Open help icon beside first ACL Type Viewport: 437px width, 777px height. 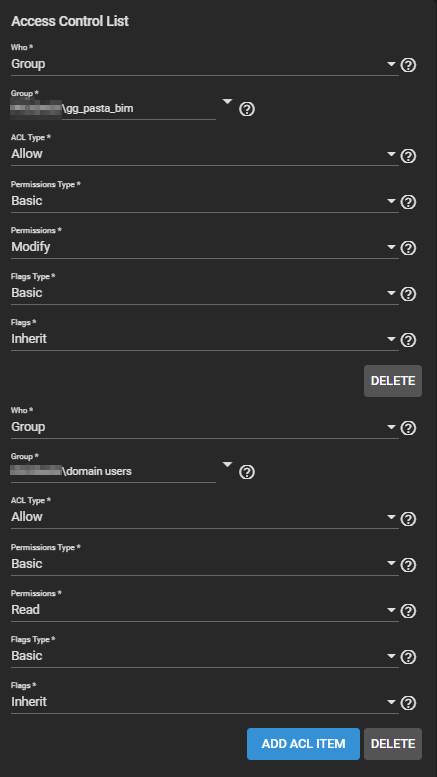pyautogui.click(x=408, y=156)
